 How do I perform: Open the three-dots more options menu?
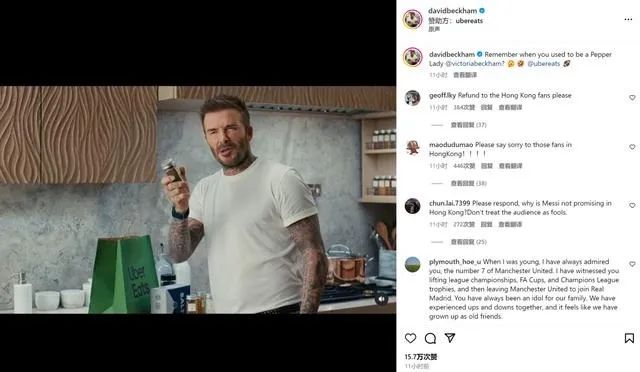point(628,20)
